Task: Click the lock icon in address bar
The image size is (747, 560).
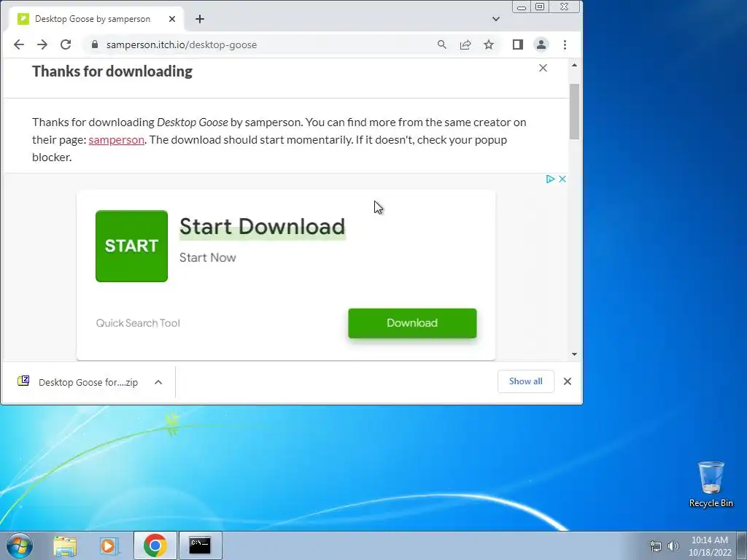Action: pos(94,44)
